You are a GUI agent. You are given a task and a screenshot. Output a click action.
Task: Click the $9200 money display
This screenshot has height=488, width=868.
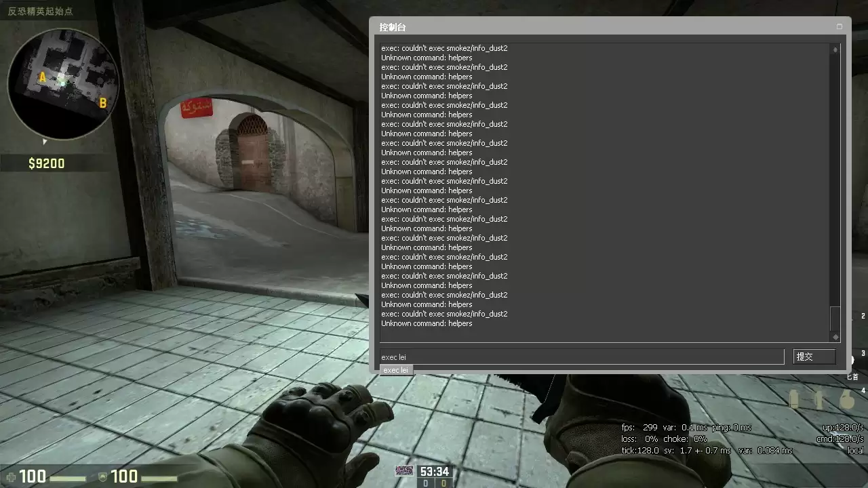[47, 163]
